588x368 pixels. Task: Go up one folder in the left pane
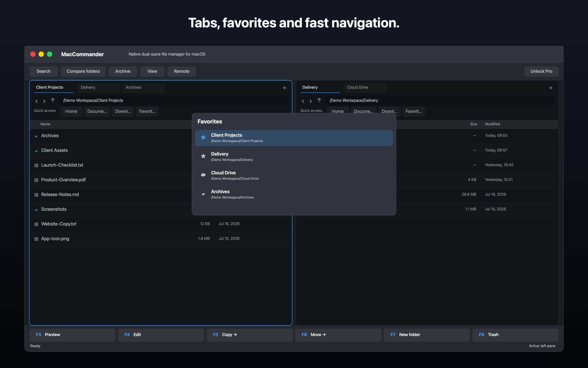[53, 100]
